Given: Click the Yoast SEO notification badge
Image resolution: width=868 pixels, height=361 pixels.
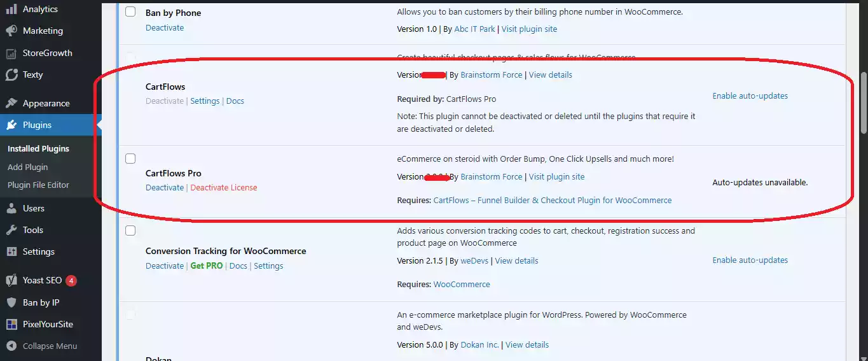Looking at the screenshot, I should (71, 280).
